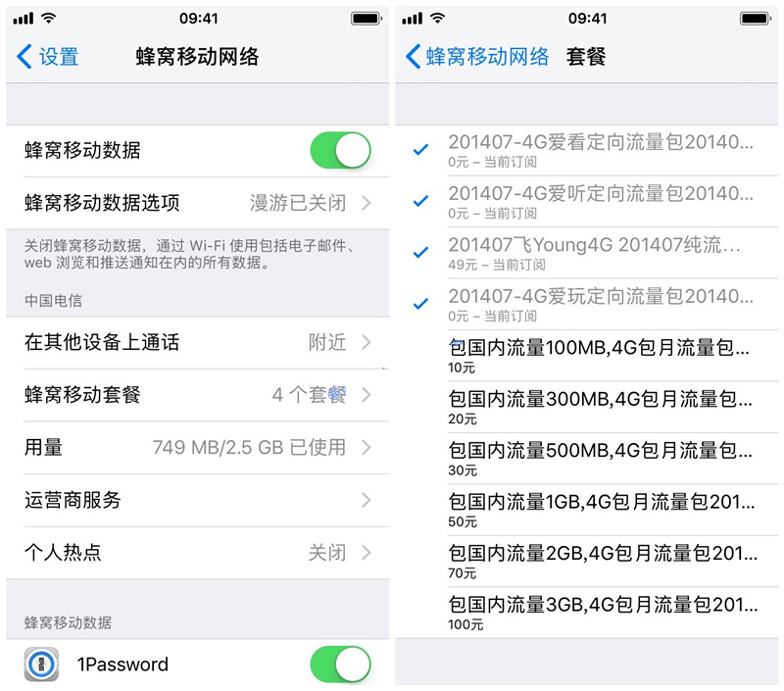
Task: Click the 1Password app icon
Action: 41,665
